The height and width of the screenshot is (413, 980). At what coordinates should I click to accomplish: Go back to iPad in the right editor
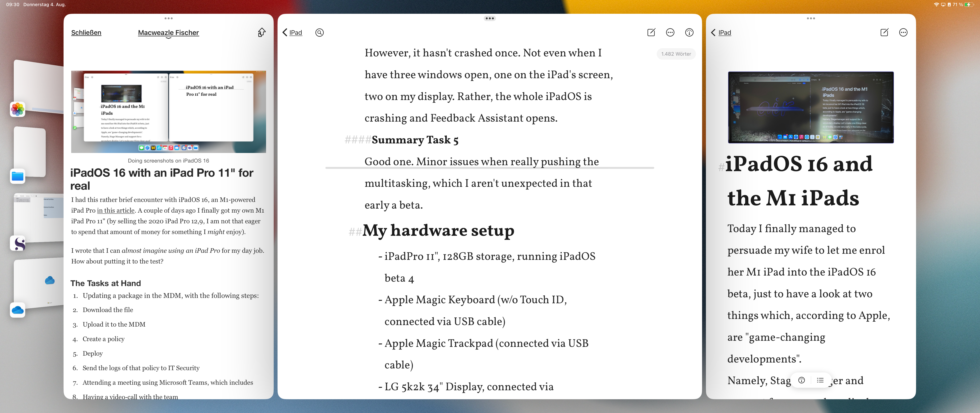click(721, 33)
